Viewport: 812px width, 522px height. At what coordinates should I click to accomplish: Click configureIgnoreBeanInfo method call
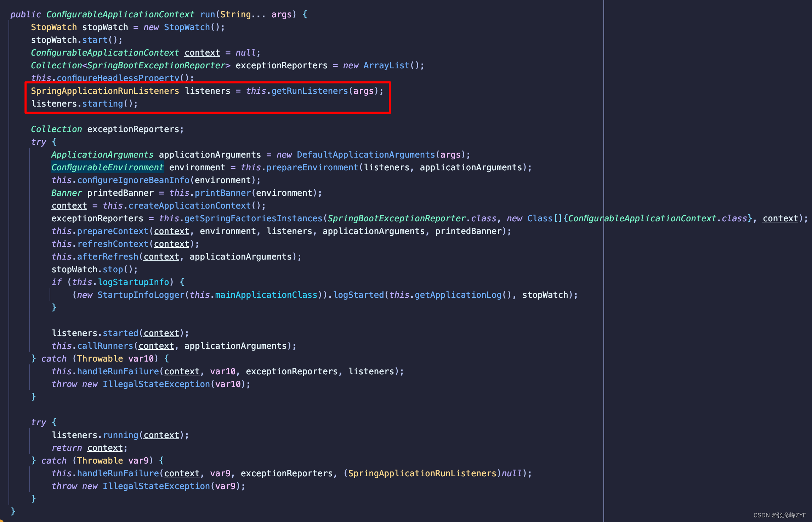[x=133, y=180]
